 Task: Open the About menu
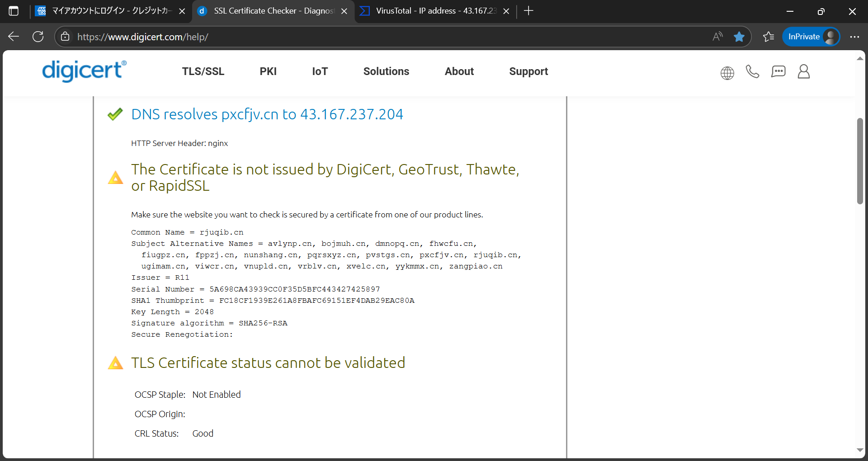[459, 71]
